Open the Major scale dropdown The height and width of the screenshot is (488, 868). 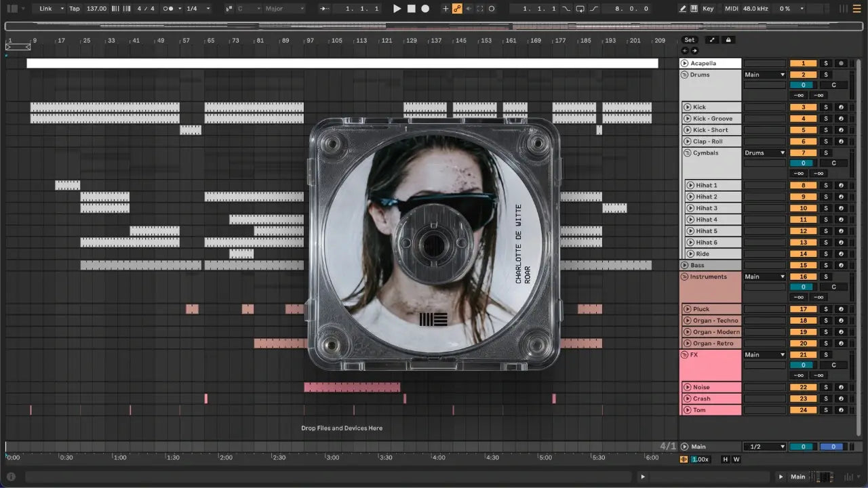point(285,9)
